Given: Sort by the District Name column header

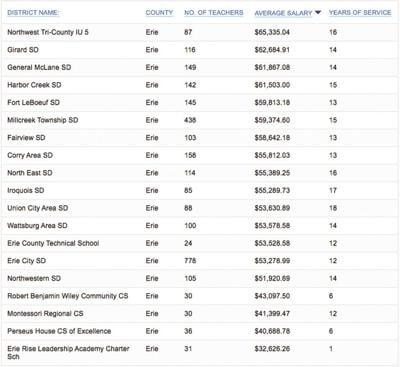Looking at the screenshot, I should [x=33, y=13].
